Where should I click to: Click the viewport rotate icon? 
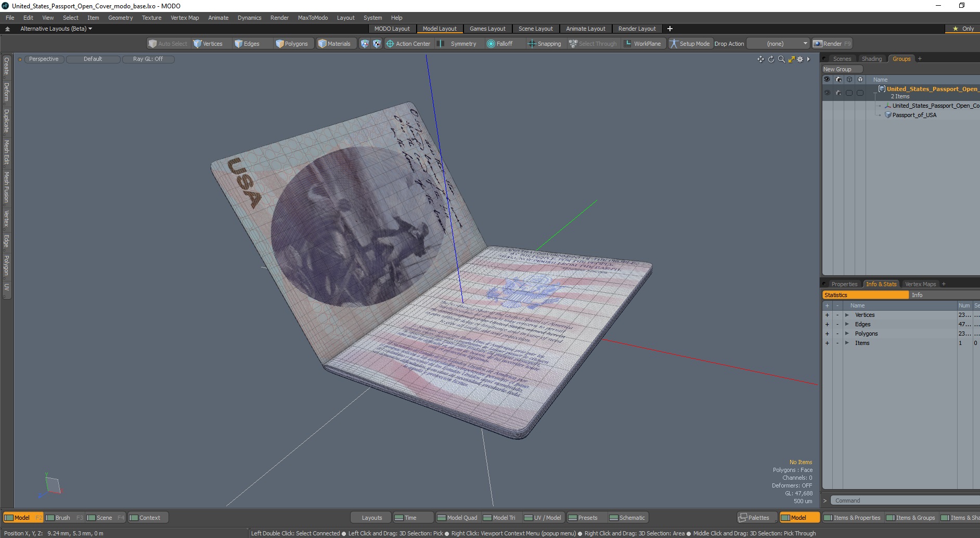(x=771, y=59)
